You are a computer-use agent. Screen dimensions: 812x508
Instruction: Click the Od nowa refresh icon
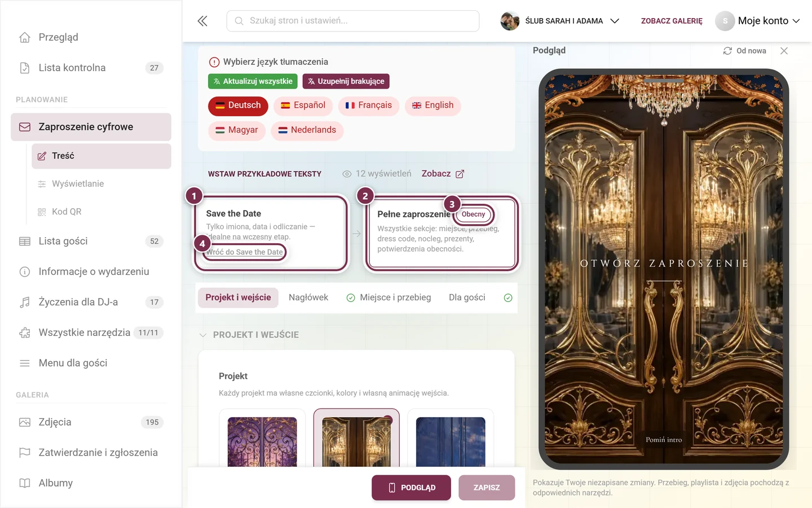point(727,51)
